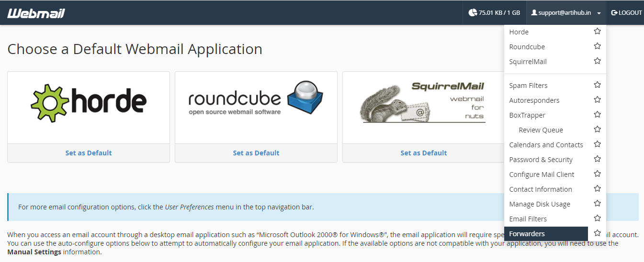Star the Forwarders menu entry
The width and height of the screenshot is (644, 262).
(597, 233)
